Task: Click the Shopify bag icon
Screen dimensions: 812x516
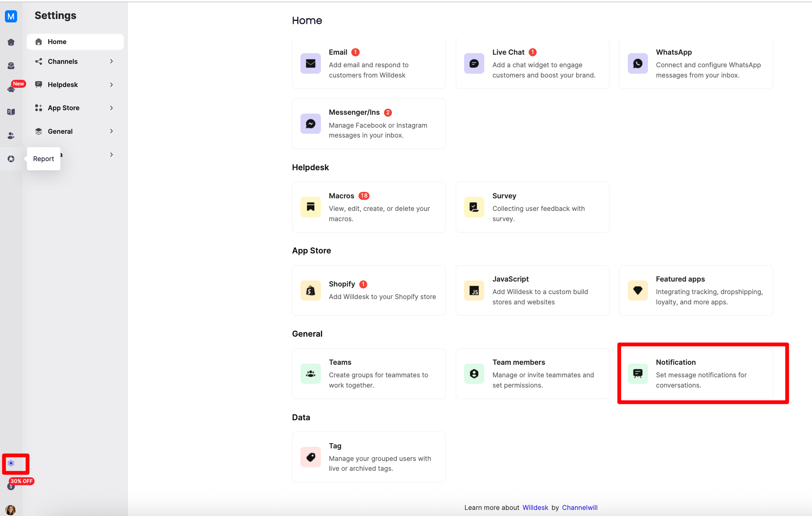Action: (311, 290)
